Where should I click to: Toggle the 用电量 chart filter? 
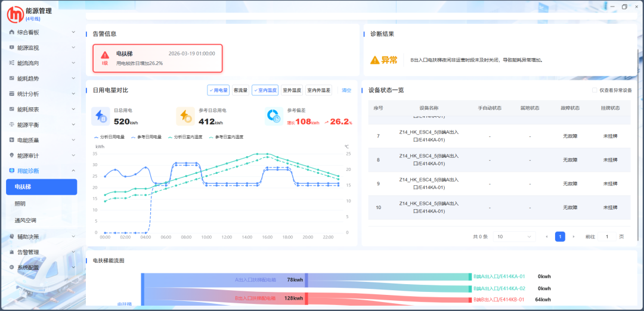(x=218, y=91)
